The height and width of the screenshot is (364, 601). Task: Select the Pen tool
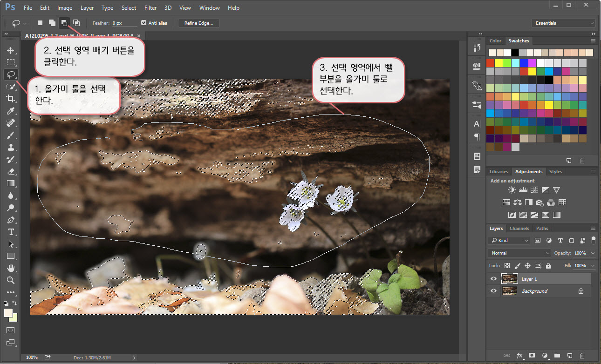(x=10, y=220)
